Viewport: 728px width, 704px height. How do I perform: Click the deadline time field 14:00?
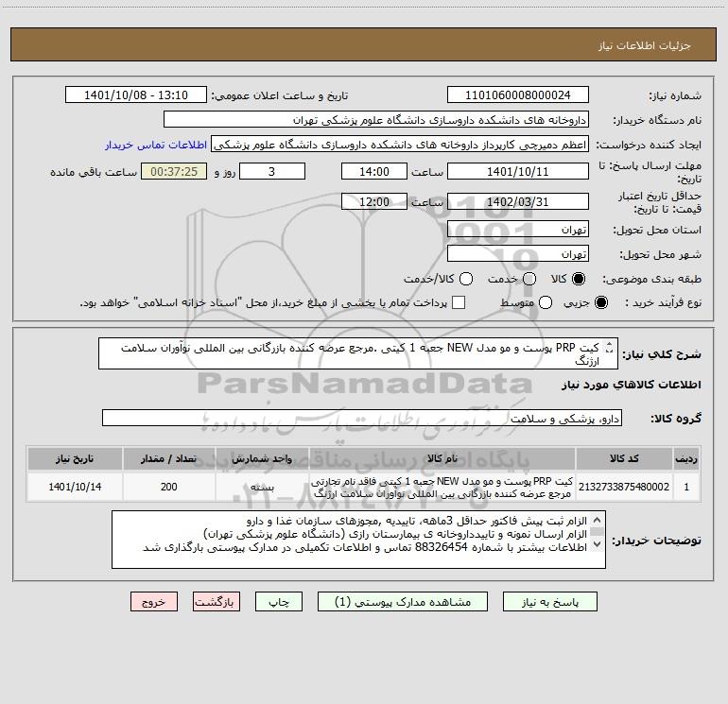click(374, 172)
